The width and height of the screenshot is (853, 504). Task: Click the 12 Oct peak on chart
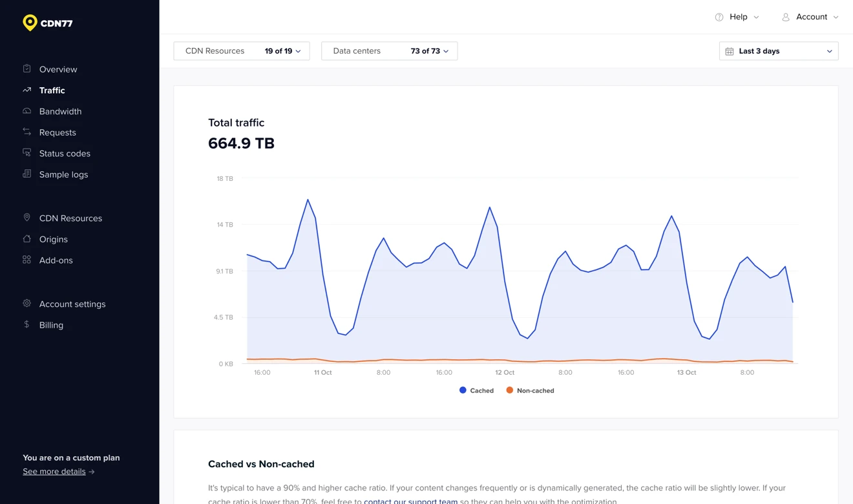pos(490,207)
